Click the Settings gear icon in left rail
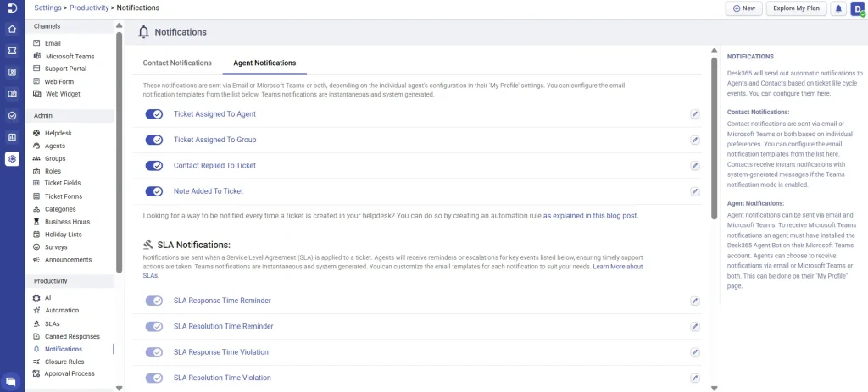 (x=12, y=158)
